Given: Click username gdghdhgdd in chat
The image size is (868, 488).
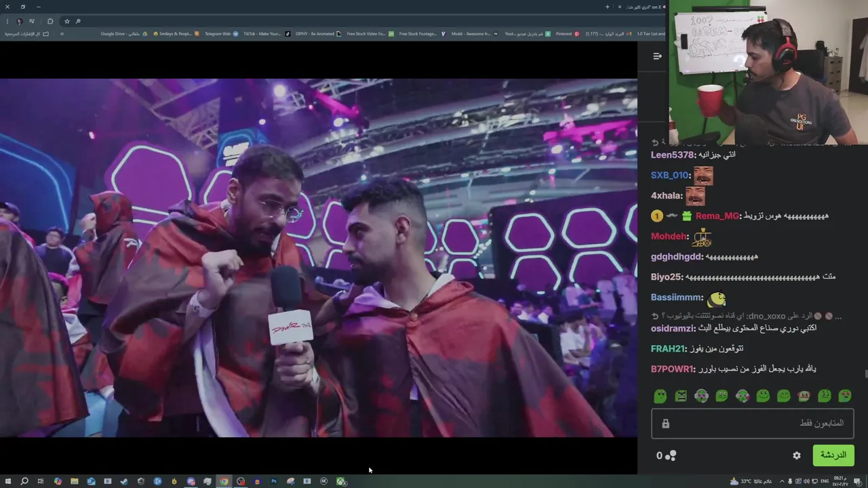Looking at the screenshot, I should coord(677,257).
